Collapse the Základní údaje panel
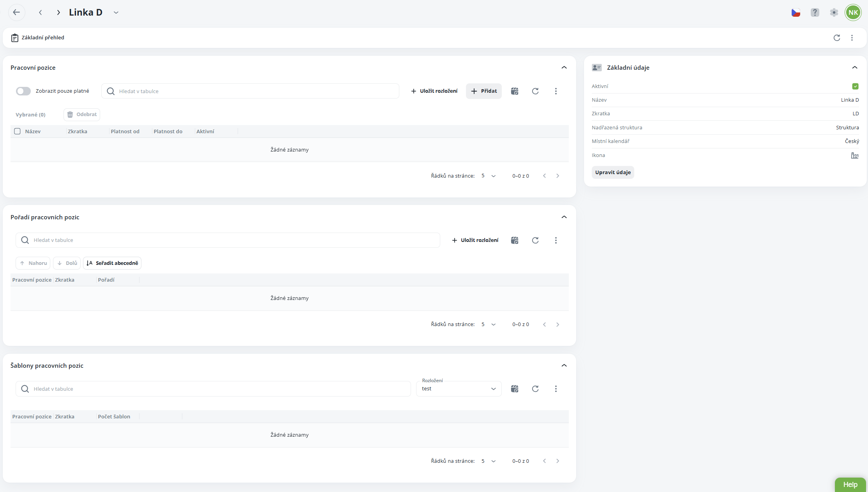 click(854, 67)
